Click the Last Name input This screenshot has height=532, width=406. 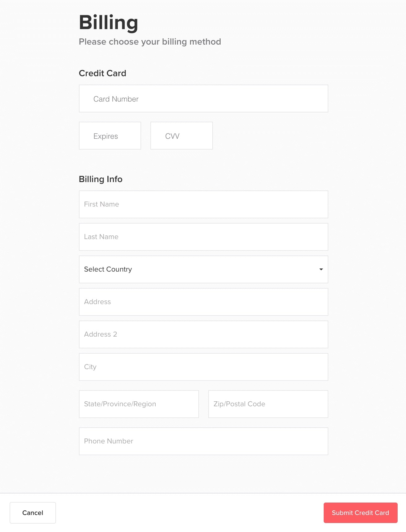pyautogui.click(x=203, y=237)
